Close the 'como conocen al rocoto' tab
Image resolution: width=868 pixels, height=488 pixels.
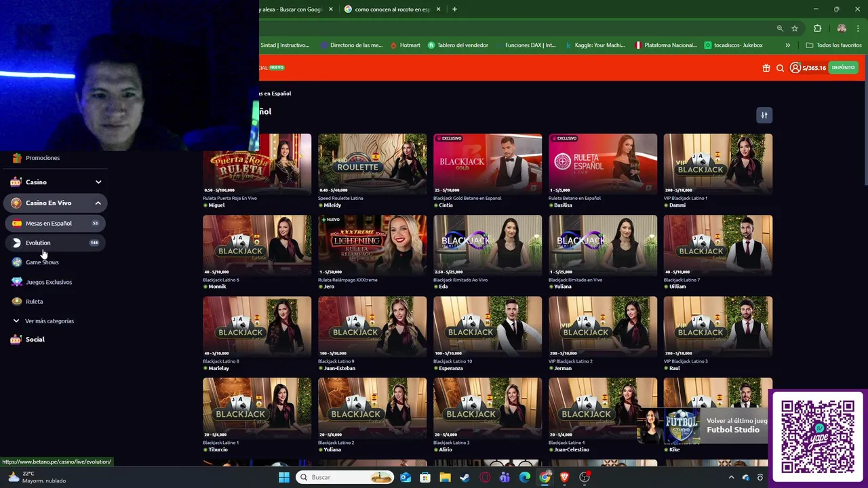[438, 9]
